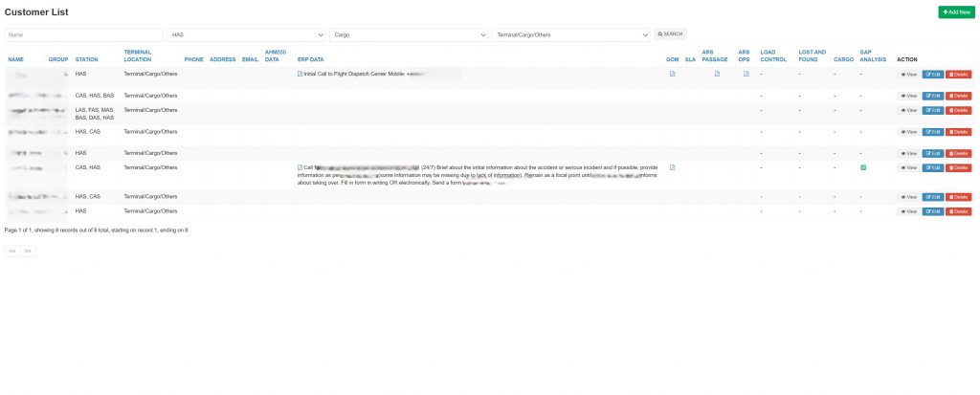This screenshot has width=980, height=395.
Task: Go to next page with >> button
Action: click(x=28, y=251)
